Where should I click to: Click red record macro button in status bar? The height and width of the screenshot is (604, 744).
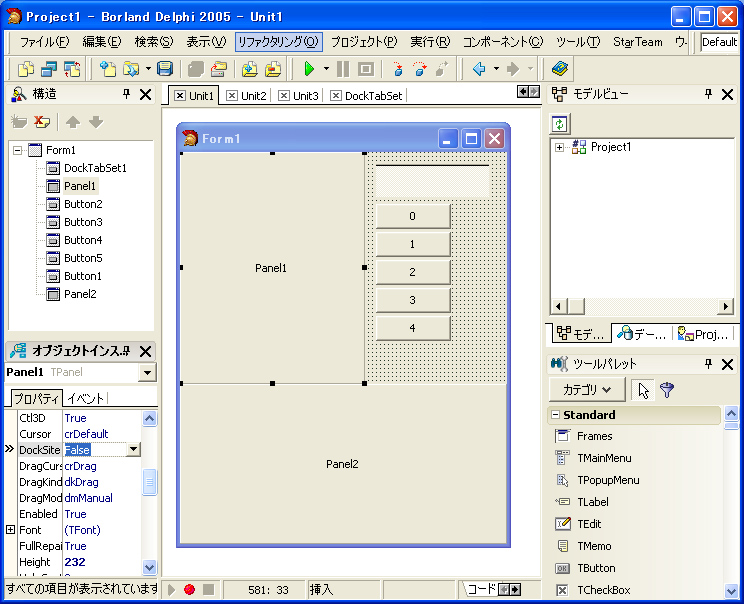click(x=189, y=589)
